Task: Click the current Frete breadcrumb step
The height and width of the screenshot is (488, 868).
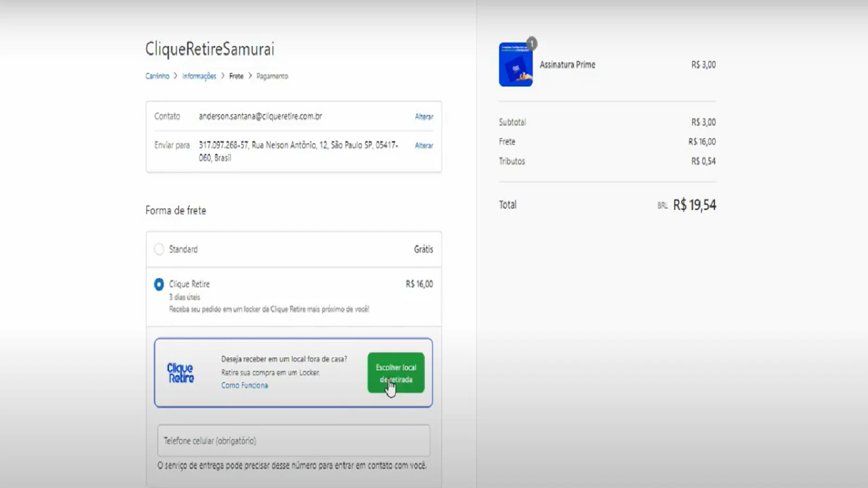Action: click(236, 76)
